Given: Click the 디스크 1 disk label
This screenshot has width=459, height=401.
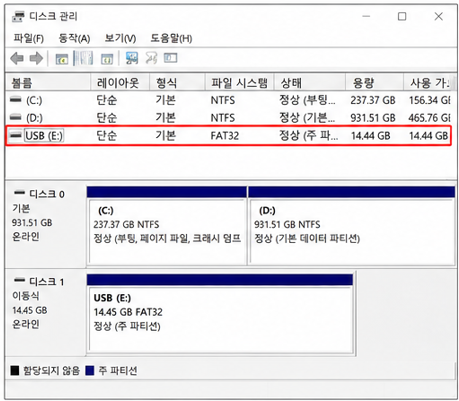Looking at the screenshot, I should [46, 282].
